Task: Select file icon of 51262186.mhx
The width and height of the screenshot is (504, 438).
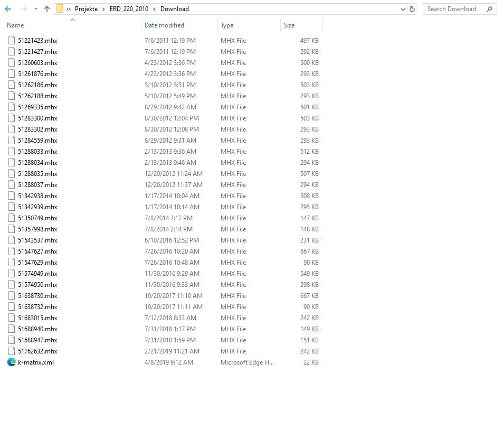Action: (x=12, y=85)
